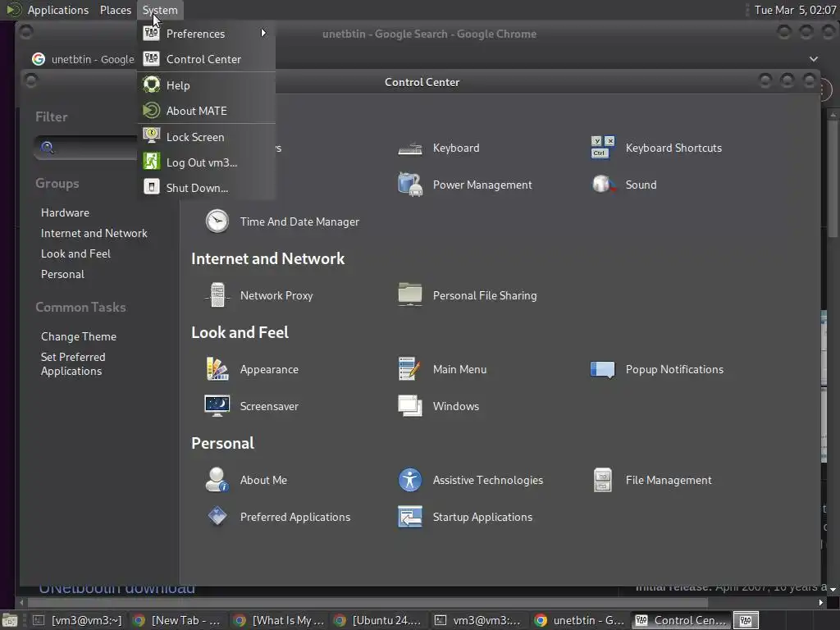Open Screensaver settings icon
Image resolution: width=840 pixels, height=630 pixels.
point(217,406)
